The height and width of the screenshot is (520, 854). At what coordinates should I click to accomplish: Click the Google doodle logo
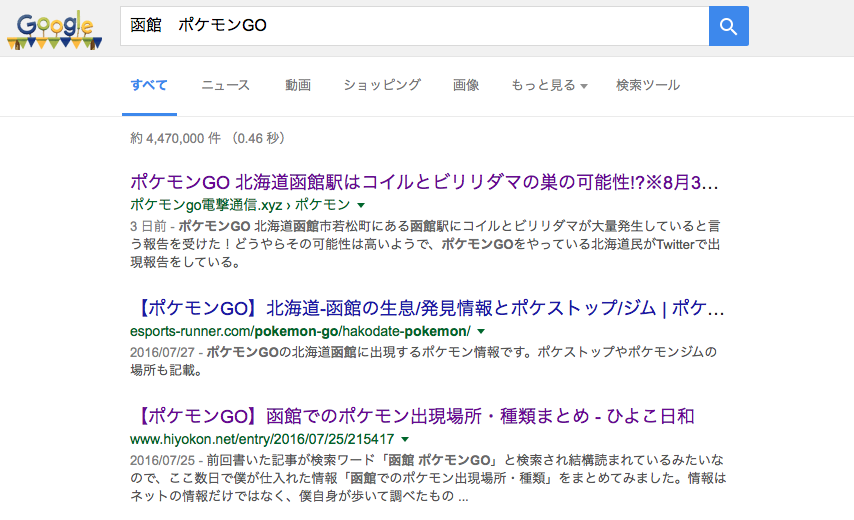point(54,30)
